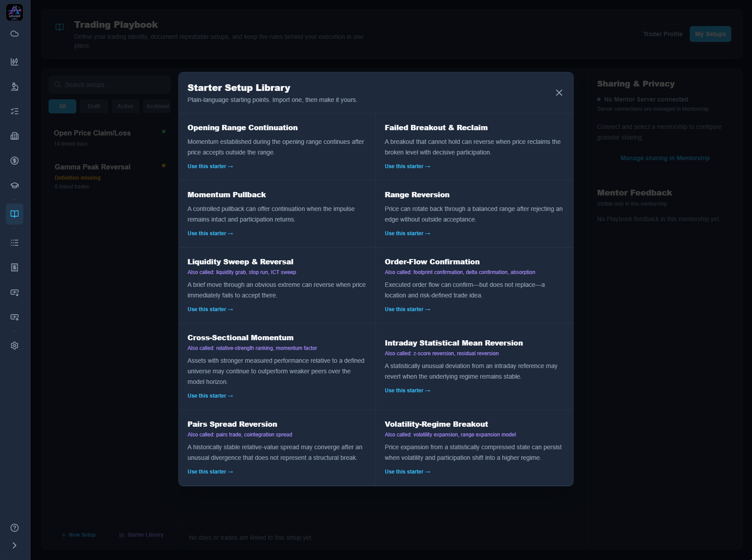
Task: Use the Pairs Spread Reversion starter
Action: pyautogui.click(x=210, y=472)
